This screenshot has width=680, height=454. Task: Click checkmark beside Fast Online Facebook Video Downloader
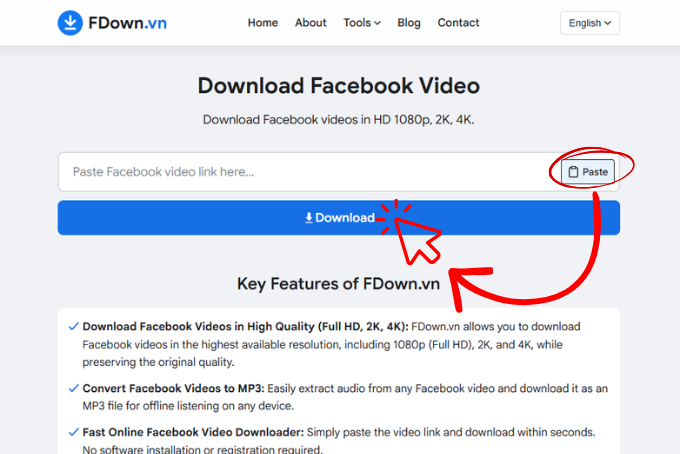[x=73, y=432]
